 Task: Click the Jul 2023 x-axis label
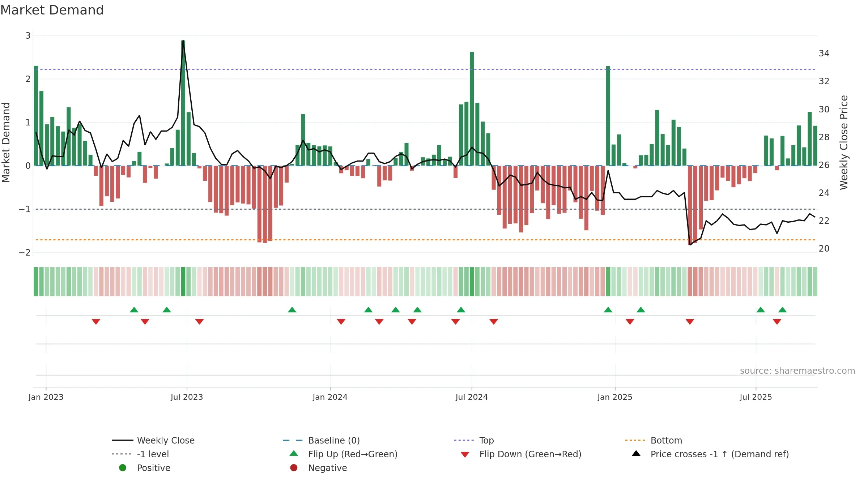point(187,397)
